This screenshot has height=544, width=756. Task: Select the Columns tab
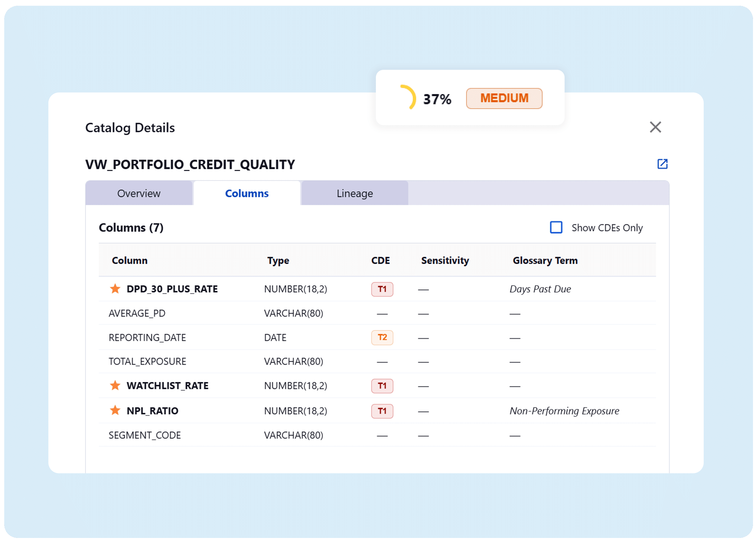tap(247, 193)
